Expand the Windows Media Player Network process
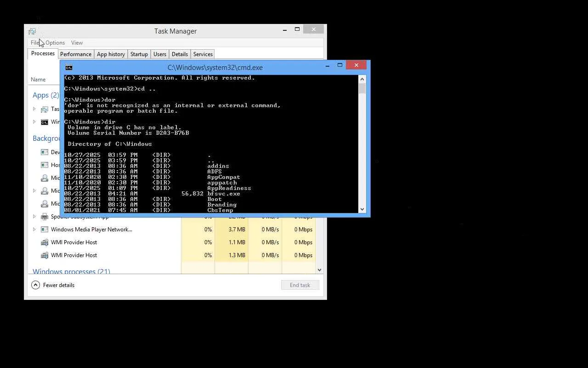588x368 pixels. pyautogui.click(x=34, y=230)
